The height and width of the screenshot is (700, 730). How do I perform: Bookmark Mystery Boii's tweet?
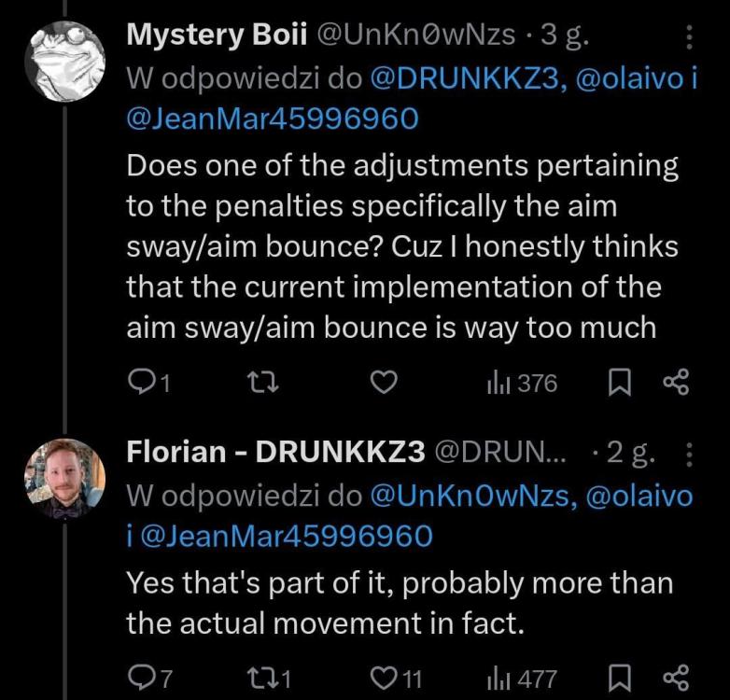pyautogui.click(x=620, y=383)
